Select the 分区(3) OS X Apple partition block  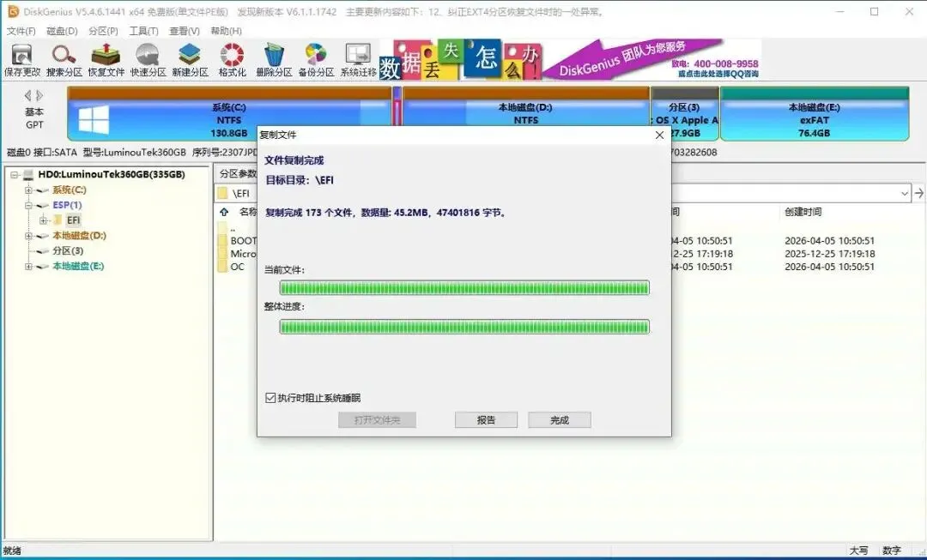coord(685,114)
